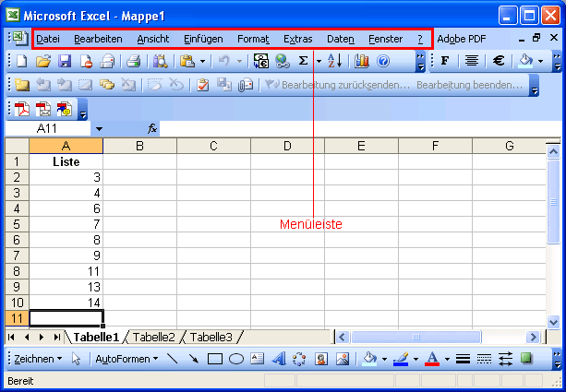Launch the Chart Wizard icon
566x392 pixels.
[362, 61]
